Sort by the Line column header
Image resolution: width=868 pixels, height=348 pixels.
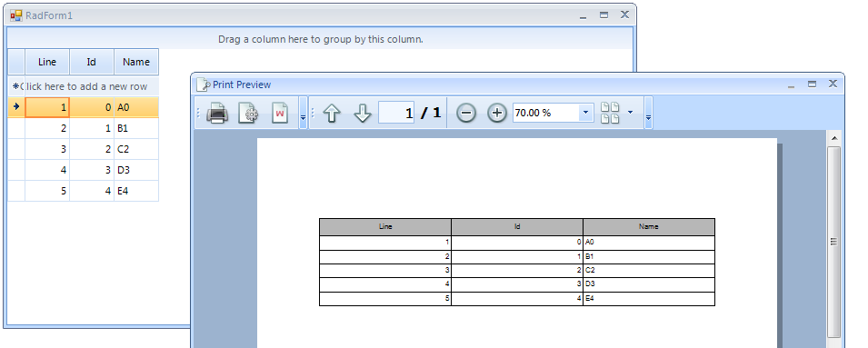47,62
